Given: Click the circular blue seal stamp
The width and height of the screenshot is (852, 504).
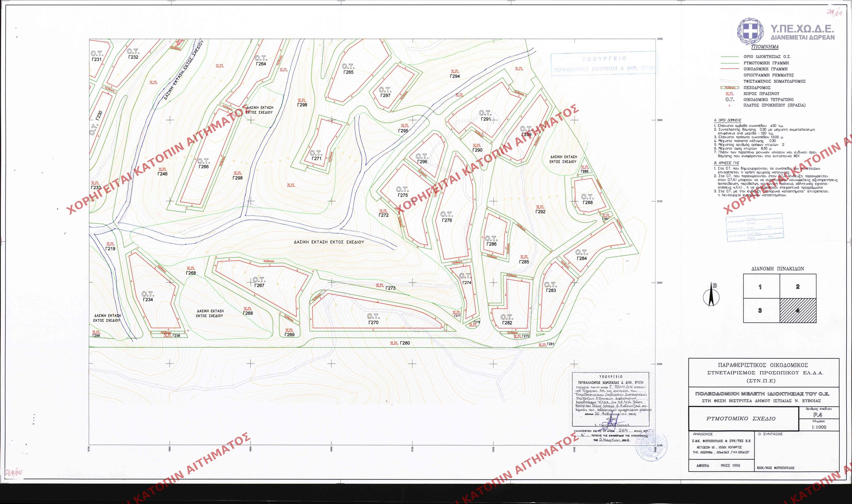Looking at the screenshot, I should (x=651, y=446).
